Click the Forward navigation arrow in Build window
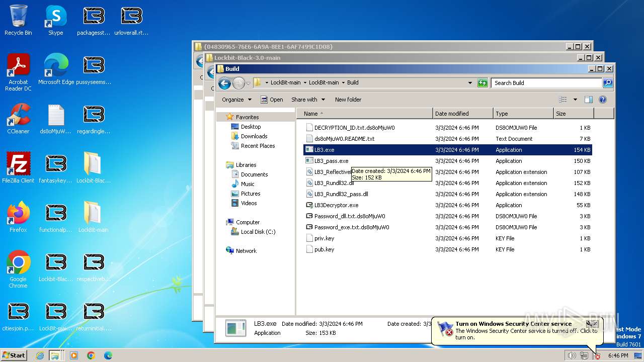 pos(238,83)
